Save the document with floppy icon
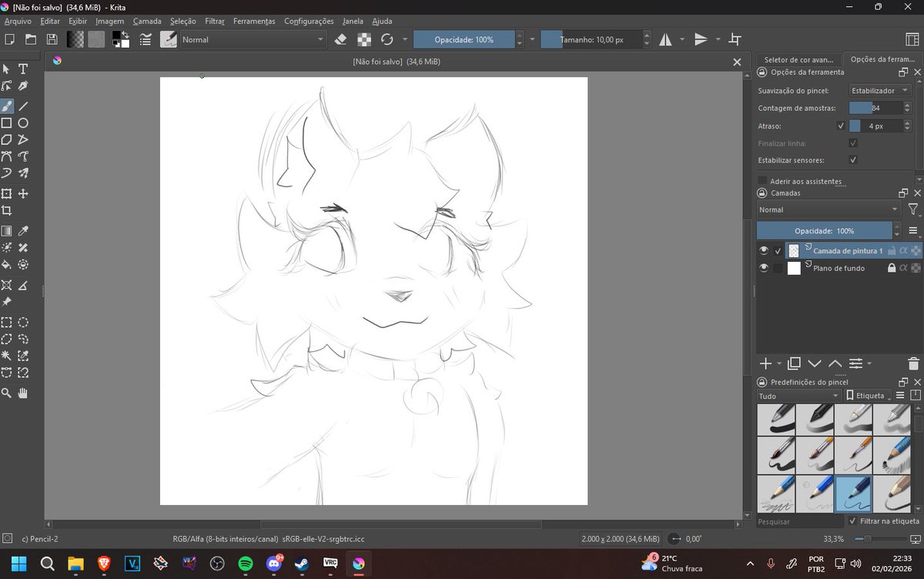Viewport: 924px width, 579px height. (x=52, y=39)
